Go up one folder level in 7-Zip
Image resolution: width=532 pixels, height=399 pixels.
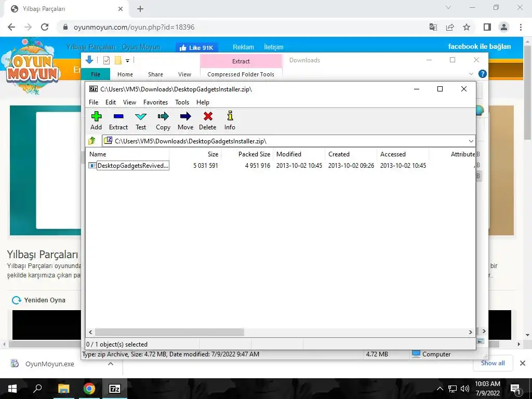(x=92, y=140)
